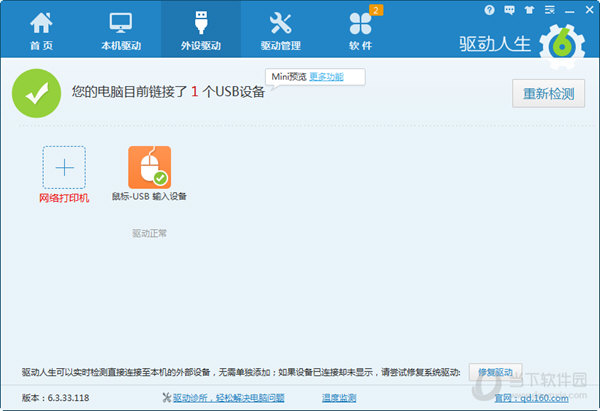Viewport: 600px width, 411px height.
Task: Open the 首页 home tab
Action: point(41,31)
